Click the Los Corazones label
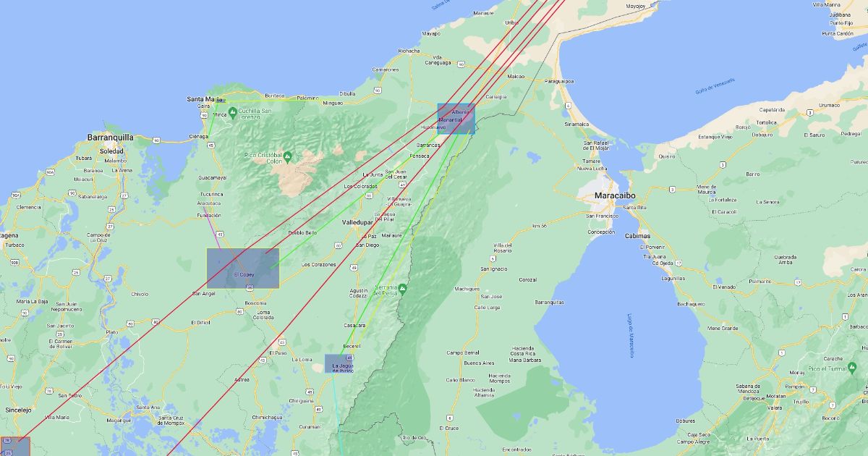 coord(318,264)
